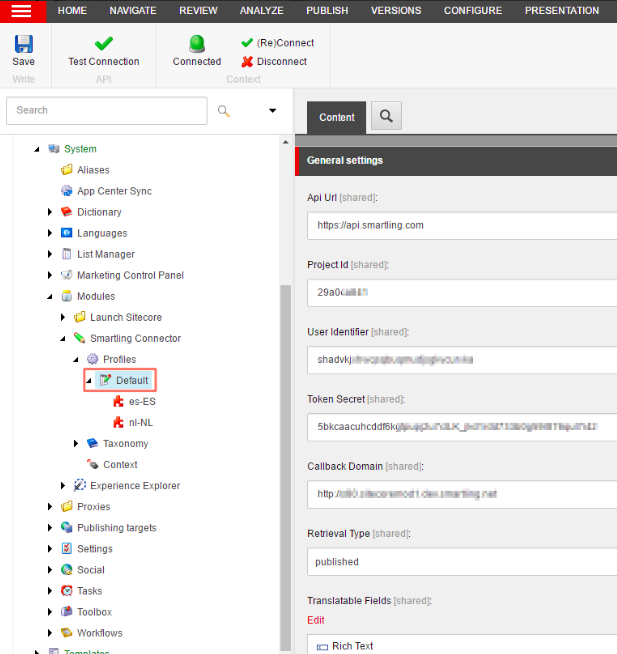The image size is (617, 654).
Task: Click the search magnifier in tree panel
Action: 224,111
